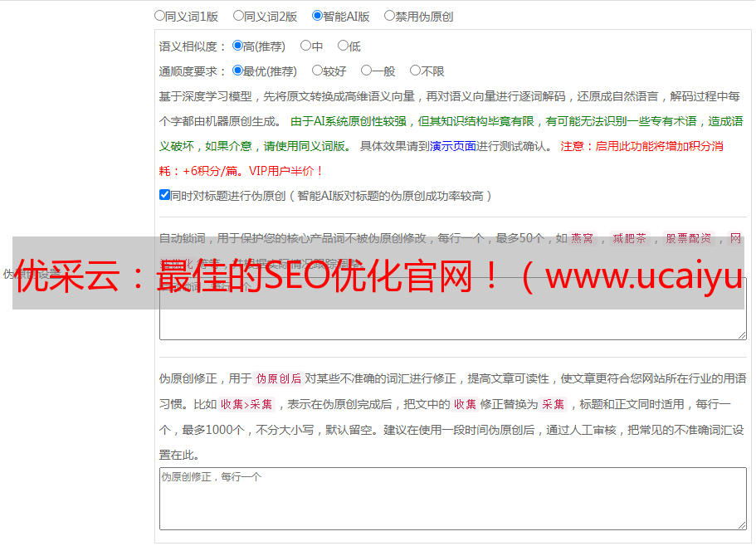Set 通顺度要求 to 最优(推荐)
The image size is (756, 546).
(x=237, y=71)
